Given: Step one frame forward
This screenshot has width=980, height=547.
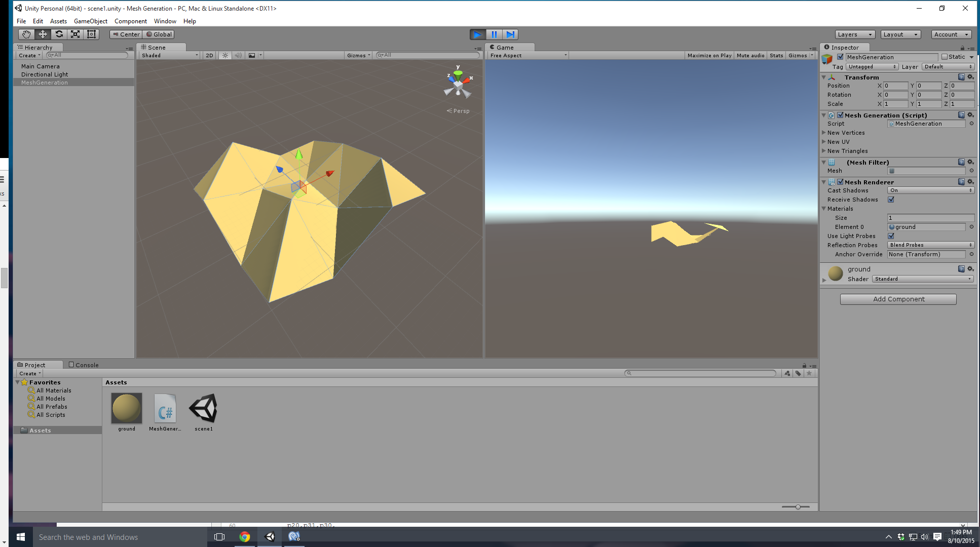Looking at the screenshot, I should (510, 34).
